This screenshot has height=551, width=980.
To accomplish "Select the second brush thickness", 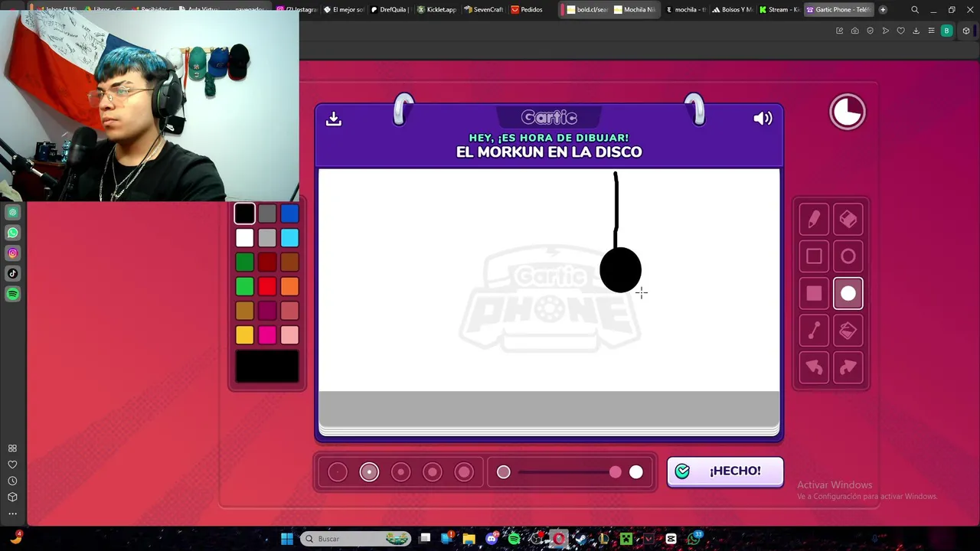I will pyautogui.click(x=369, y=472).
